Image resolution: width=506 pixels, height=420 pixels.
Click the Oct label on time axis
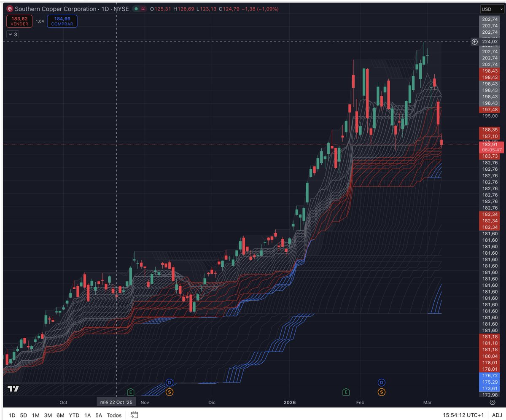coord(64,402)
